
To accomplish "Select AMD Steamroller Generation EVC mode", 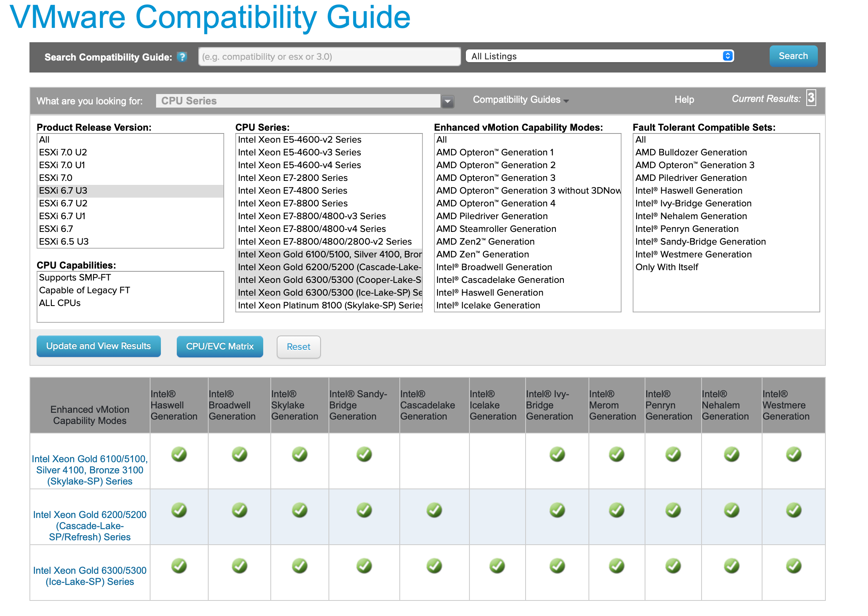I will point(528,229).
